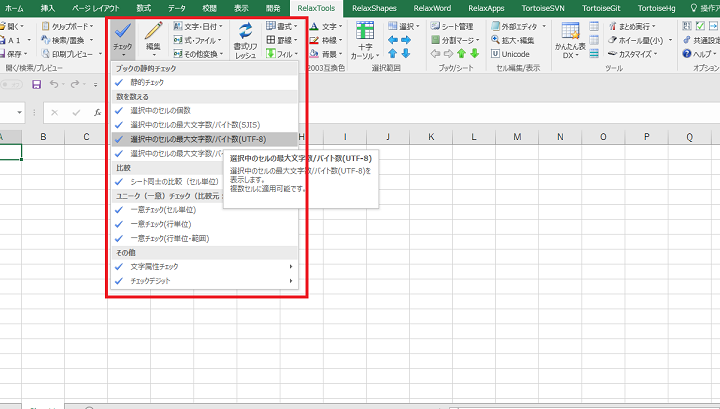Open the クリップボード dropdown
This screenshot has width=720, height=409.
point(68,27)
